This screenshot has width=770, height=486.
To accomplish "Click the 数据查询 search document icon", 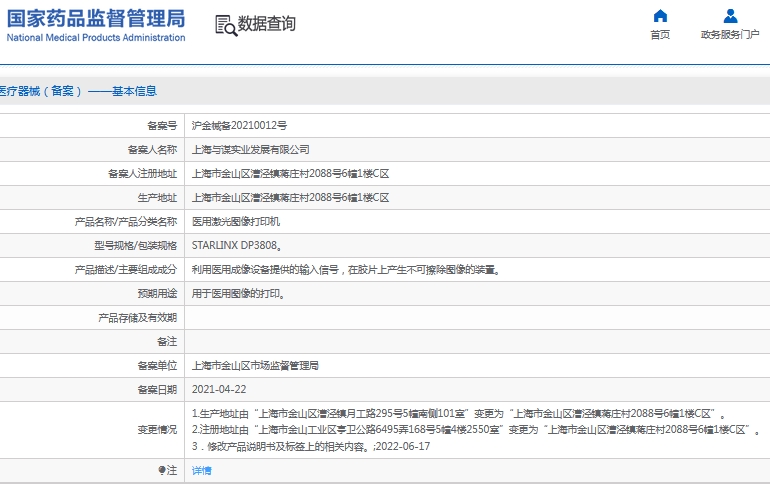I will pyautogui.click(x=226, y=25).
